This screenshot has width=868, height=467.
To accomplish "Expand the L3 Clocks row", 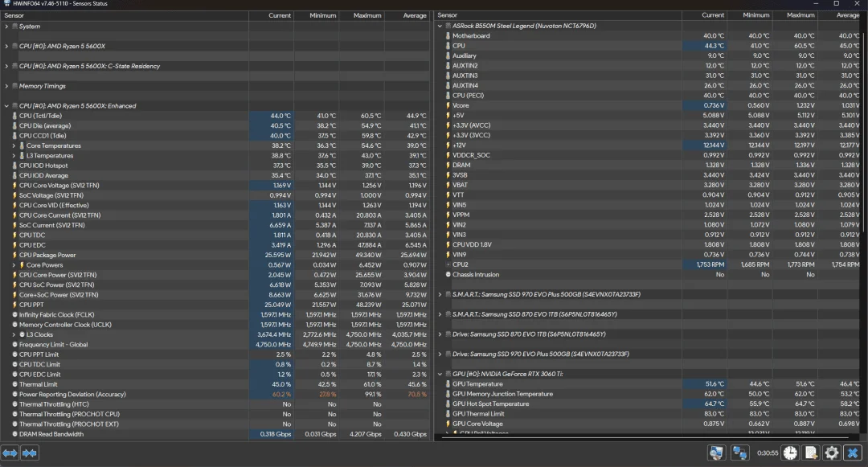I will pyautogui.click(x=14, y=334).
